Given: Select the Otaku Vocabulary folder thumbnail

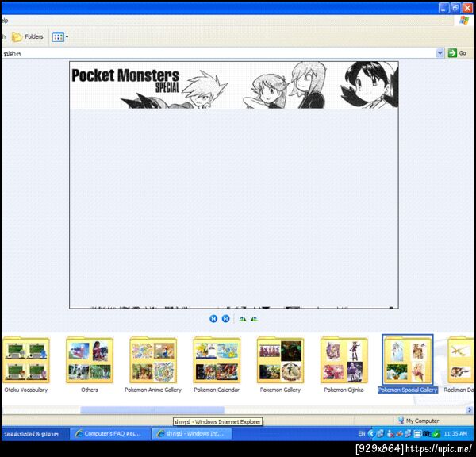Looking at the screenshot, I should (x=26, y=360).
